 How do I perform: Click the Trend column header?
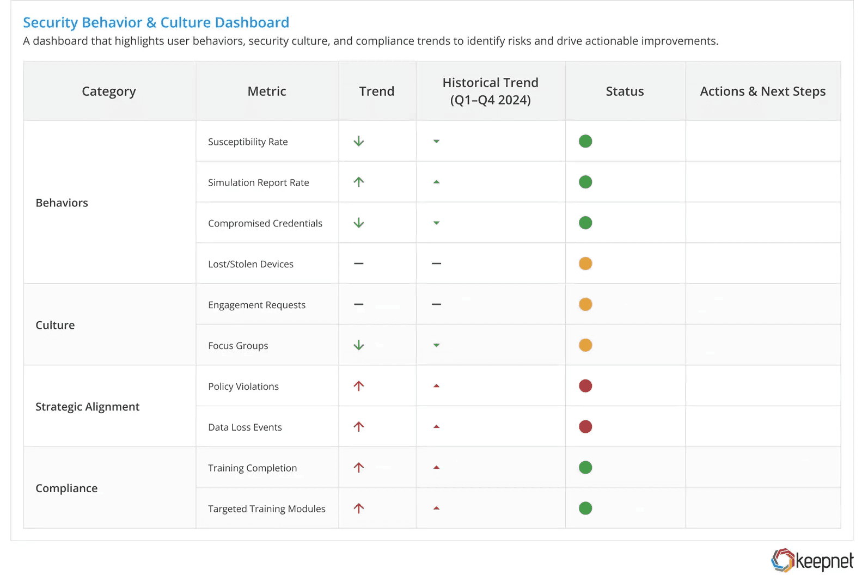pyautogui.click(x=377, y=91)
